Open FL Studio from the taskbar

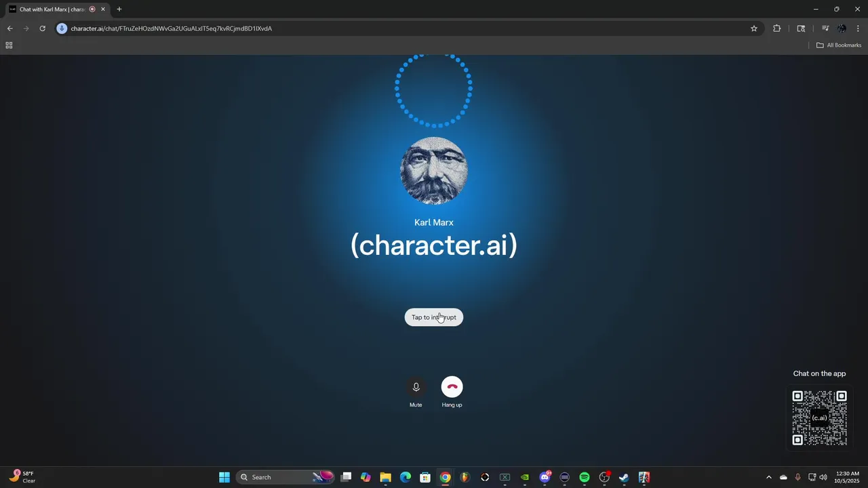tap(465, 477)
